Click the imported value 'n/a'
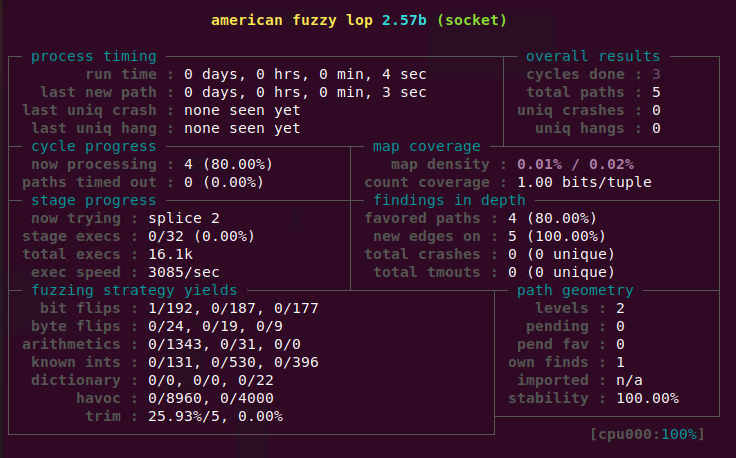This screenshot has width=736, height=458. coord(629,381)
